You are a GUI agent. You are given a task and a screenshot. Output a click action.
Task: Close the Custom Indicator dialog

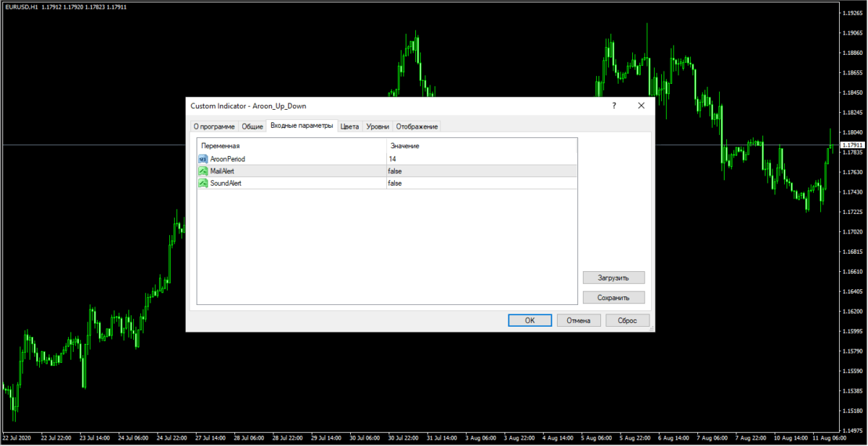tap(641, 106)
